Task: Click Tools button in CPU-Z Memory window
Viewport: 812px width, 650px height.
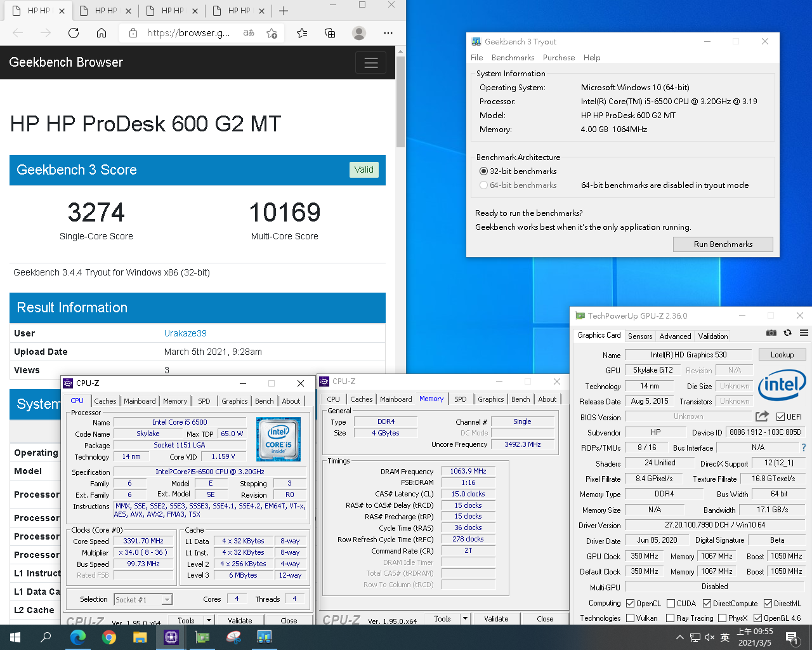Action: [442, 618]
